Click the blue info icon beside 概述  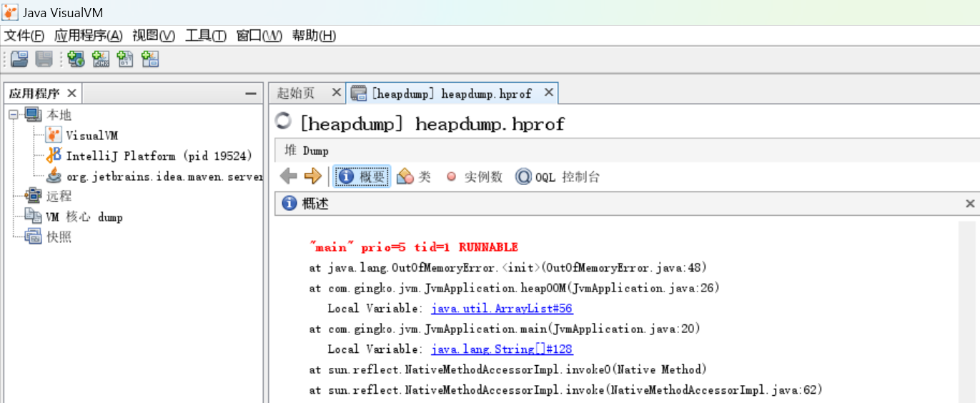(x=289, y=204)
